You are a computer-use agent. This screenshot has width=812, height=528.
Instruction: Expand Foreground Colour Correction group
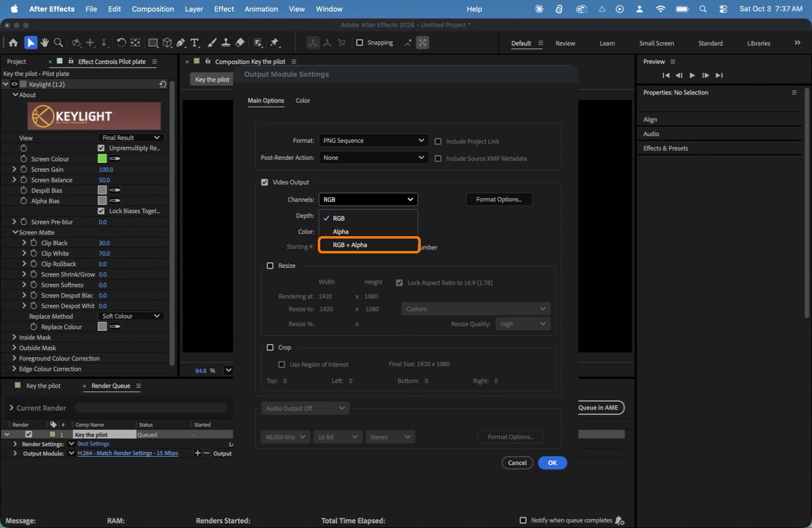(14, 359)
